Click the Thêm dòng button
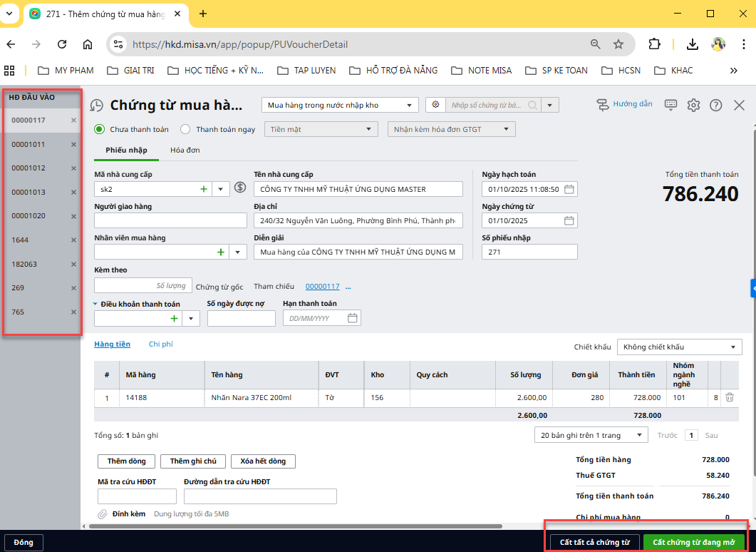Image resolution: width=756 pixels, height=552 pixels. (126, 461)
